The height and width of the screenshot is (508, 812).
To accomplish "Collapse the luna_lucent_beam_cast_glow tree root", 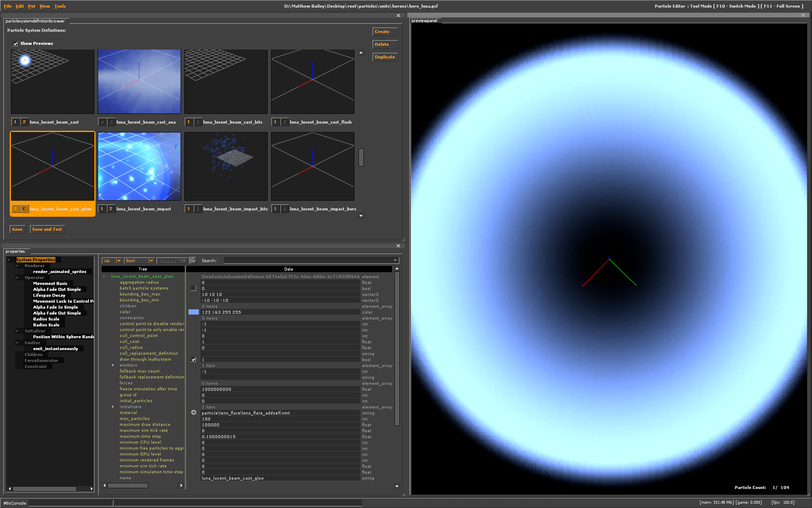I will click(x=104, y=276).
